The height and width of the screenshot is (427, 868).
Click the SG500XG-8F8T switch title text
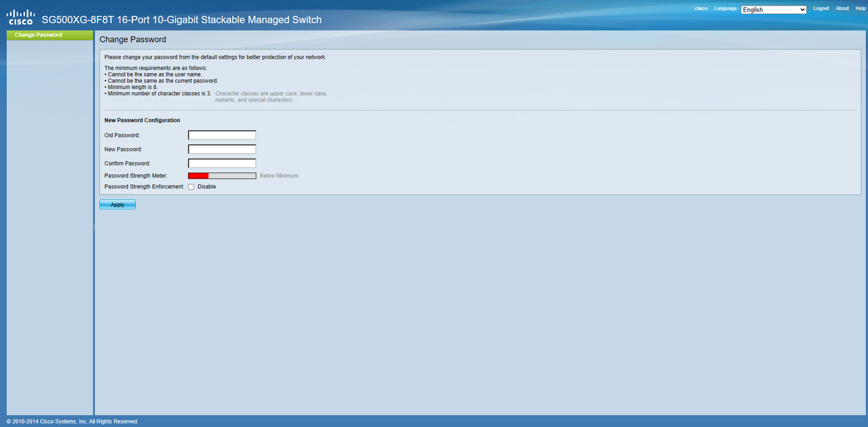pyautogui.click(x=181, y=20)
